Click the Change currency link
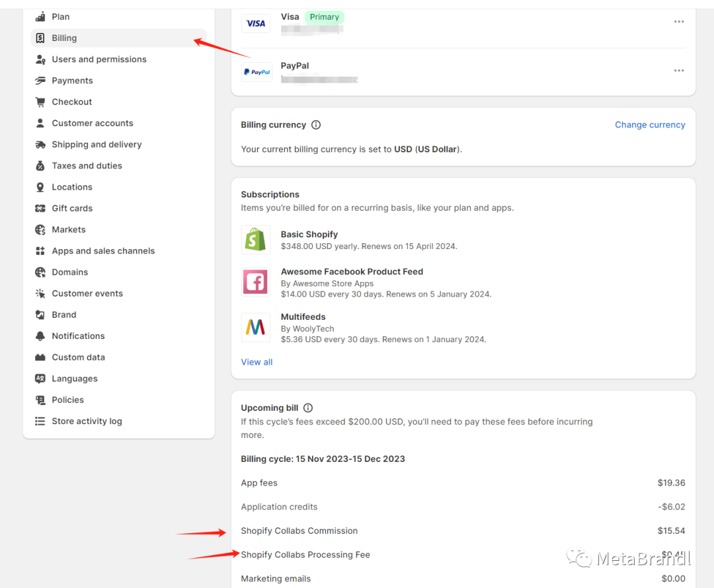714x588 pixels. pyautogui.click(x=649, y=125)
